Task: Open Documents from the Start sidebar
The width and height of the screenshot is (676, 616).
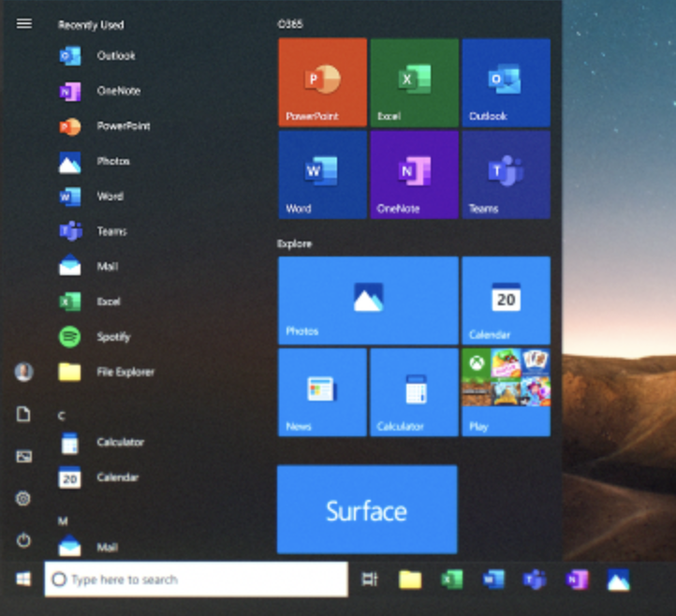Action: coord(23,414)
